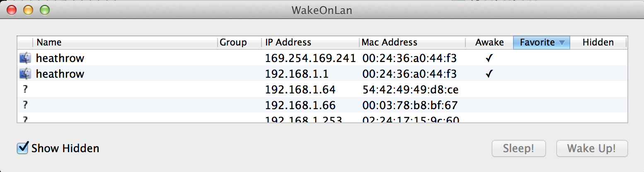Sort by the Name column header
The height and width of the screenshot is (172, 644).
[124, 42]
